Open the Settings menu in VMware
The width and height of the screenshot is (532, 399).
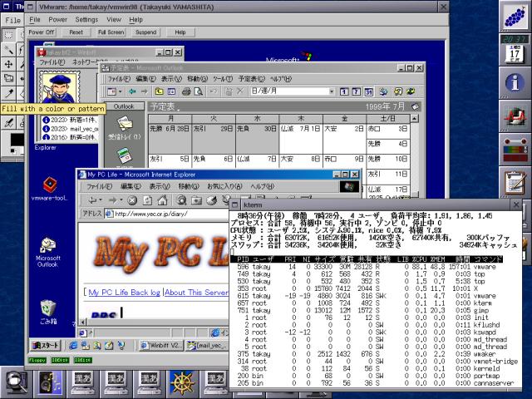pyautogui.click(x=86, y=20)
